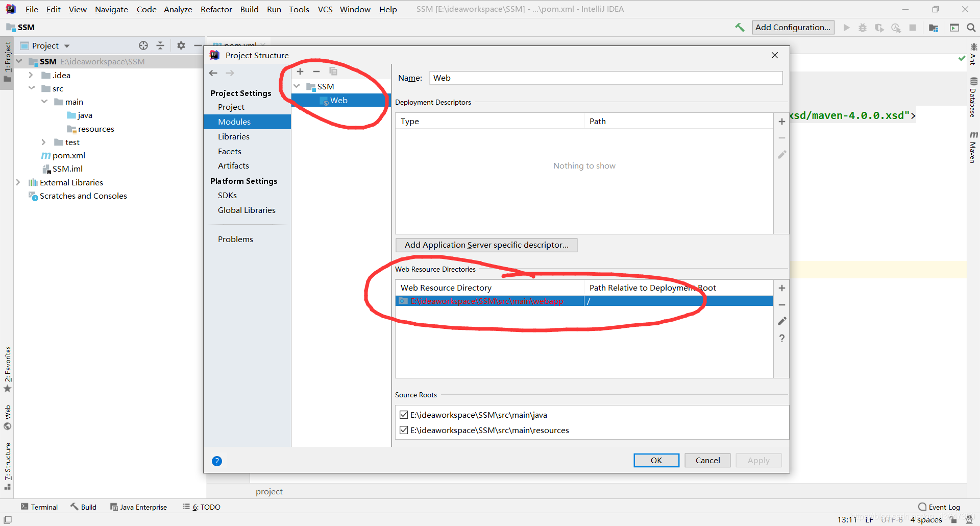Viewport: 980px width, 526px height.
Task: Open the Event Log
Action: click(939, 507)
